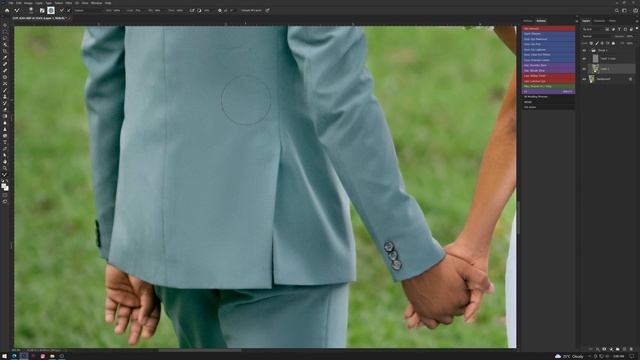Click the canvas horizontal scrollbar
The height and width of the screenshot is (360, 640).
200,350
